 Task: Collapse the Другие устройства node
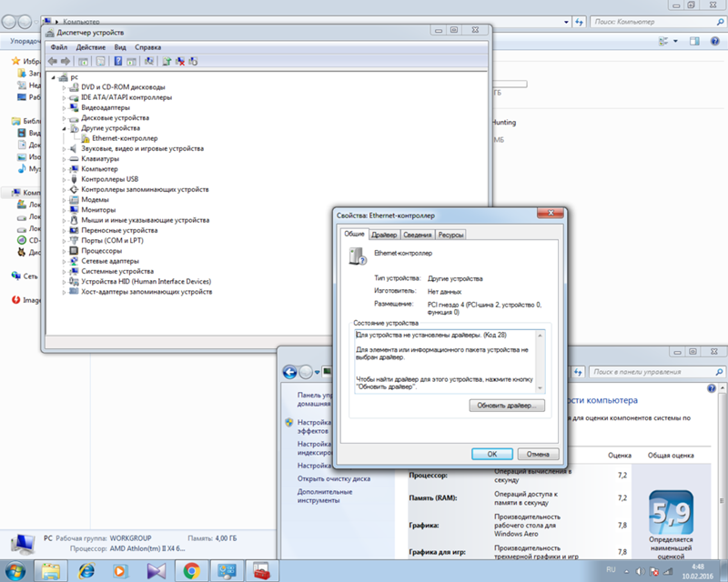tap(64, 128)
